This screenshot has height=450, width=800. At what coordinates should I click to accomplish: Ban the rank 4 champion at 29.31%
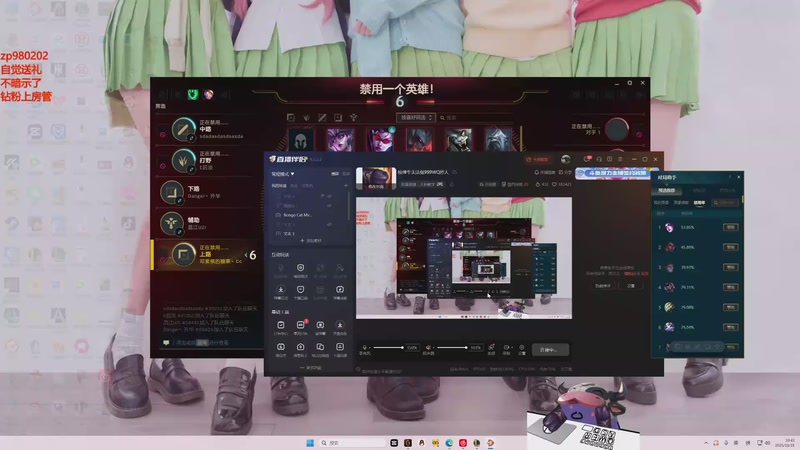731,287
